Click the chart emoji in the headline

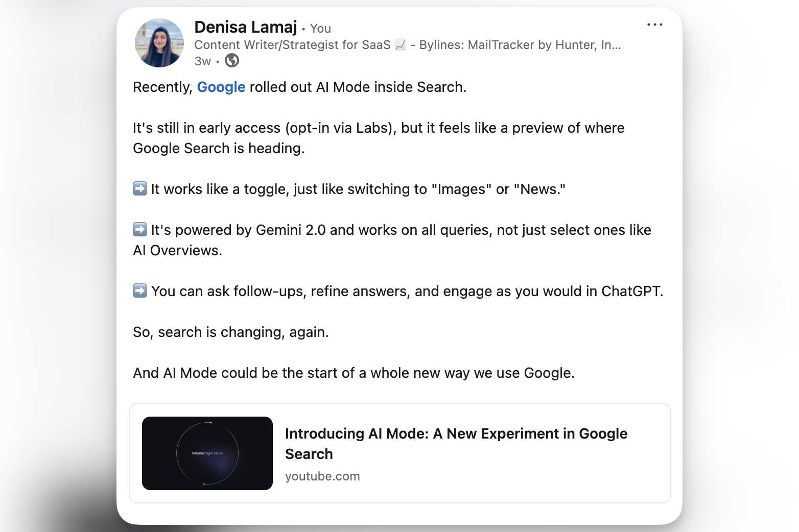coord(401,45)
